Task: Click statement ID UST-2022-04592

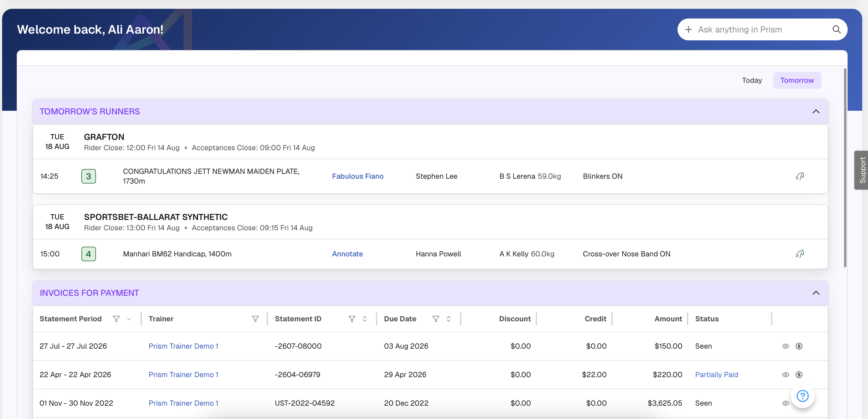Action: point(305,403)
